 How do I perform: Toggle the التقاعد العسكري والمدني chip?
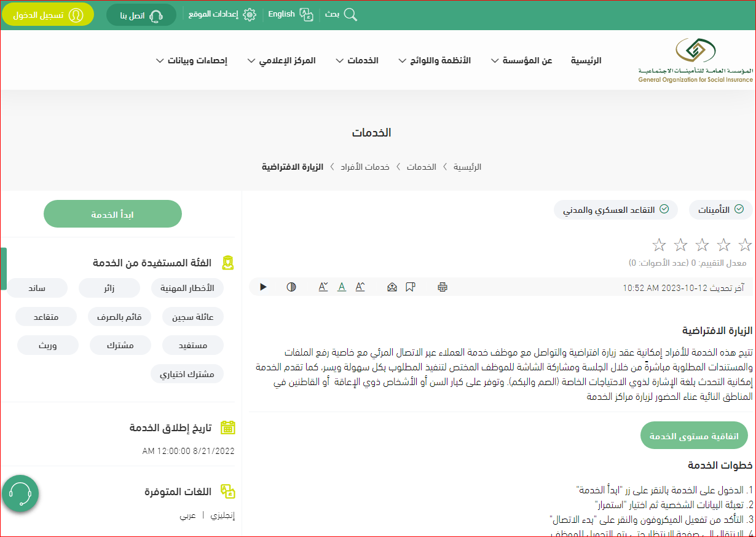tap(616, 210)
